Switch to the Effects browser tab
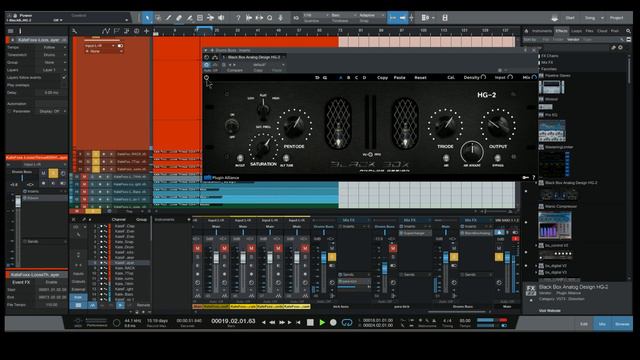The height and width of the screenshot is (360, 640). coord(561,31)
